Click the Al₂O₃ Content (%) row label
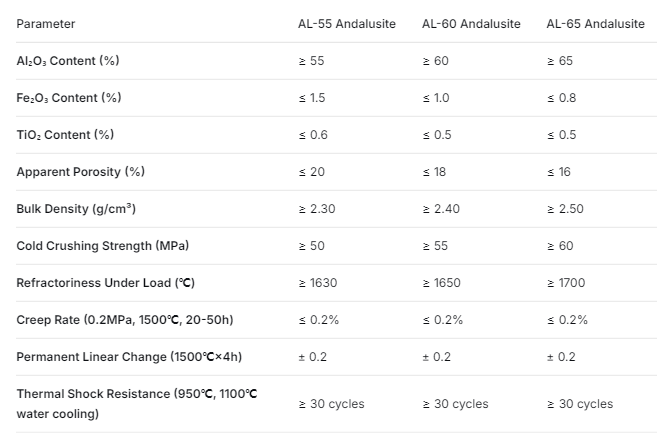This screenshot has width=657, height=433. pyautogui.click(x=68, y=61)
